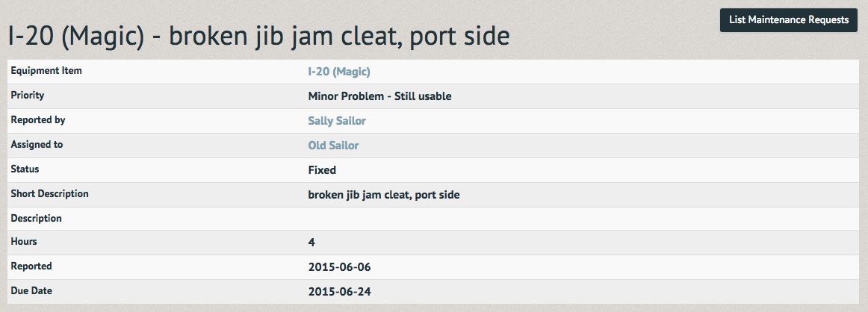Click the List Maintenance Requests button
868x312 pixels.
[788, 20]
